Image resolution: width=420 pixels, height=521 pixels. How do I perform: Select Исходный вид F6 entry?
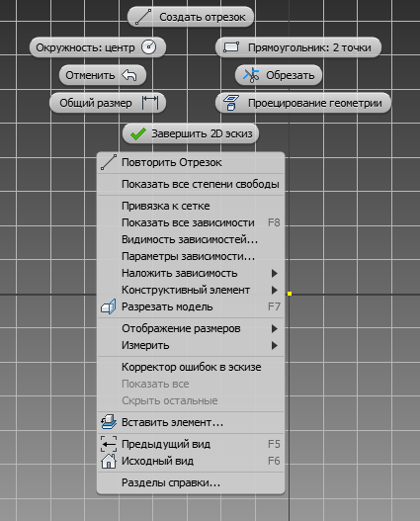tap(191, 462)
